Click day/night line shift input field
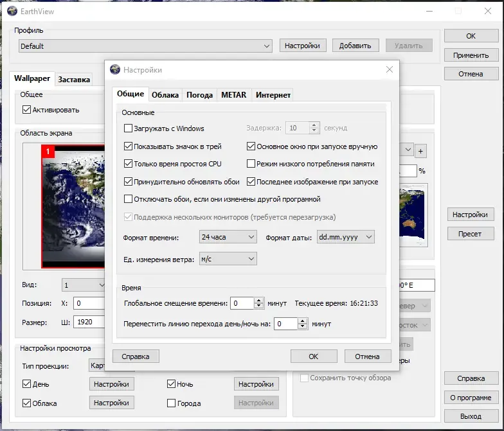Screen dimensions: 504x431 (x=286, y=324)
